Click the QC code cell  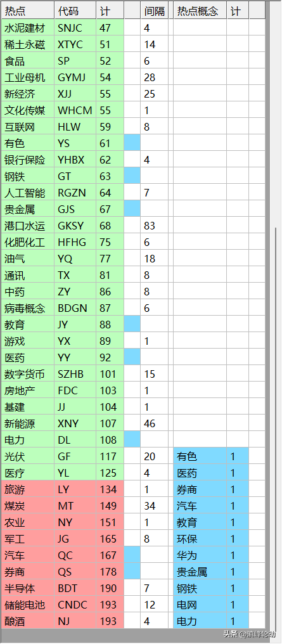pos(76,555)
